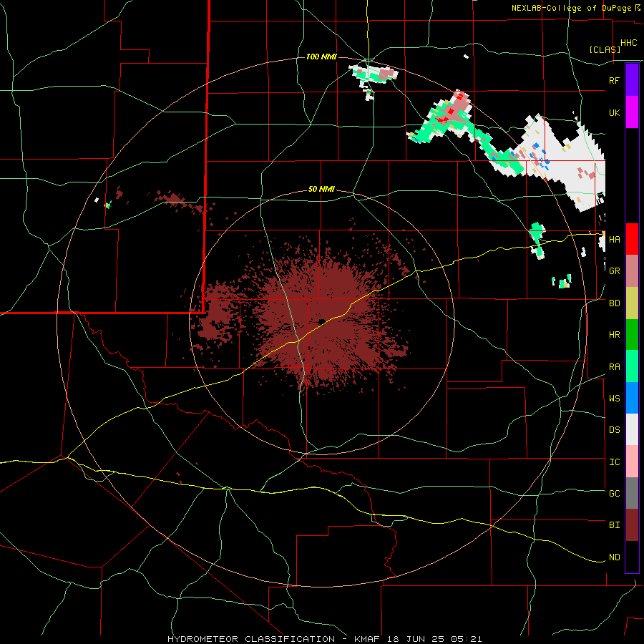Viewport: 644px width, 644px height.
Task: Click the RA legend label
Action: click(614, 367)
